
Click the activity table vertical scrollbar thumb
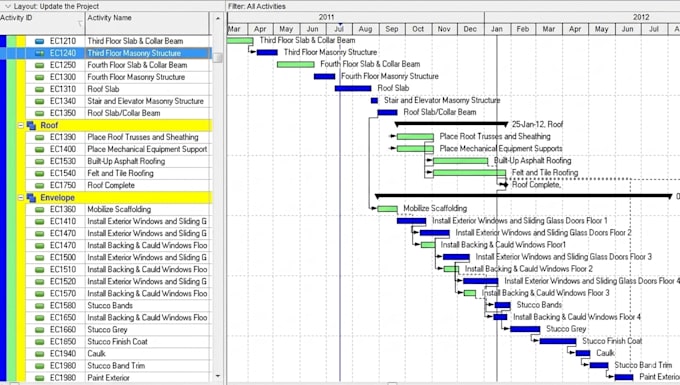coord(218,57)
